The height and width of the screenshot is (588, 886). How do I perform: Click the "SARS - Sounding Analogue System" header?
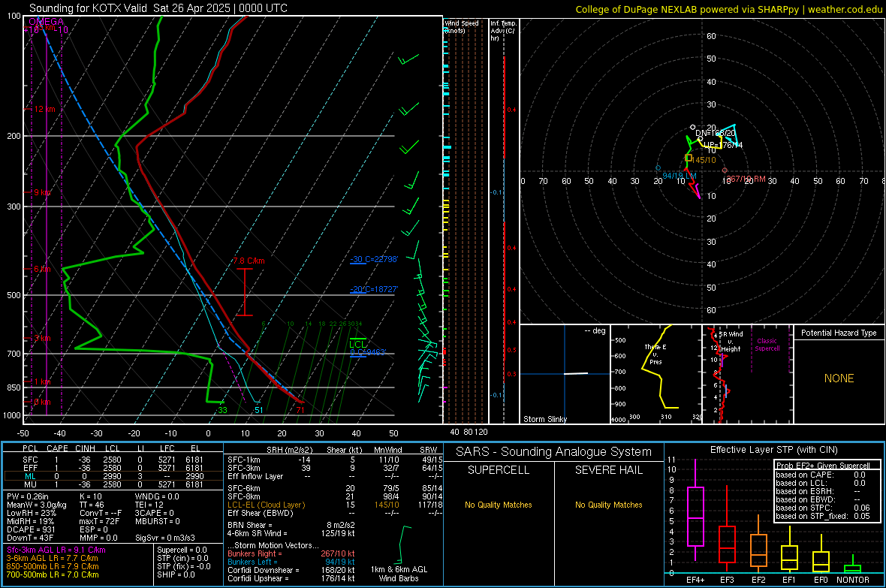click(554, 452)
